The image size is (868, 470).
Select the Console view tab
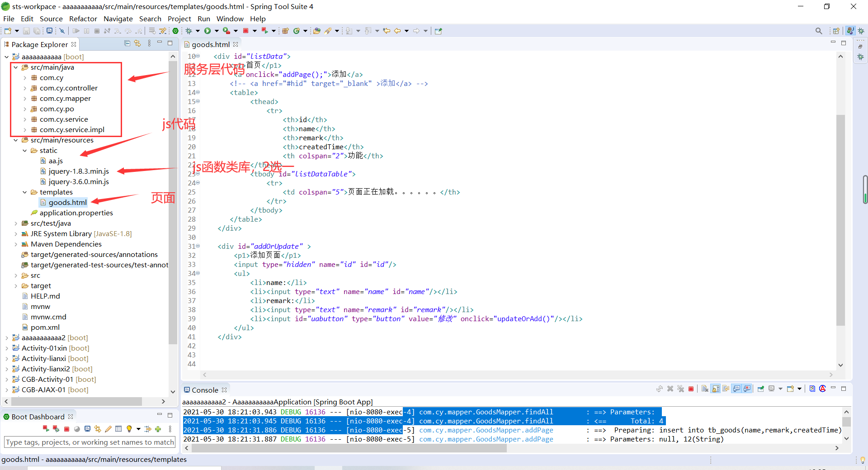[x=205, y=390]
